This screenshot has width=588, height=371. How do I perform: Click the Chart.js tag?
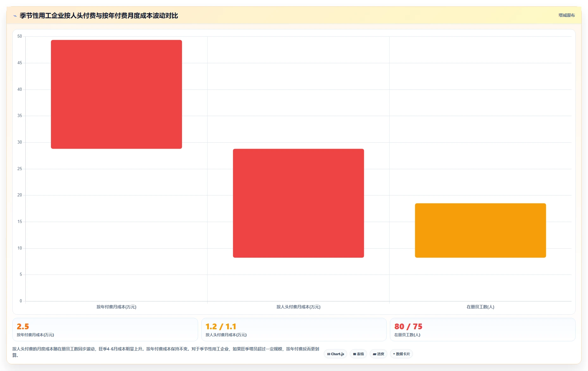click(x=335, y=354)
